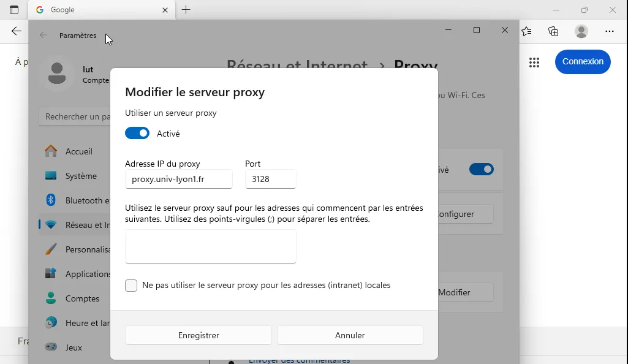Close the Google tab
Viewport: 628px width, 364px height.
[165, 10]
